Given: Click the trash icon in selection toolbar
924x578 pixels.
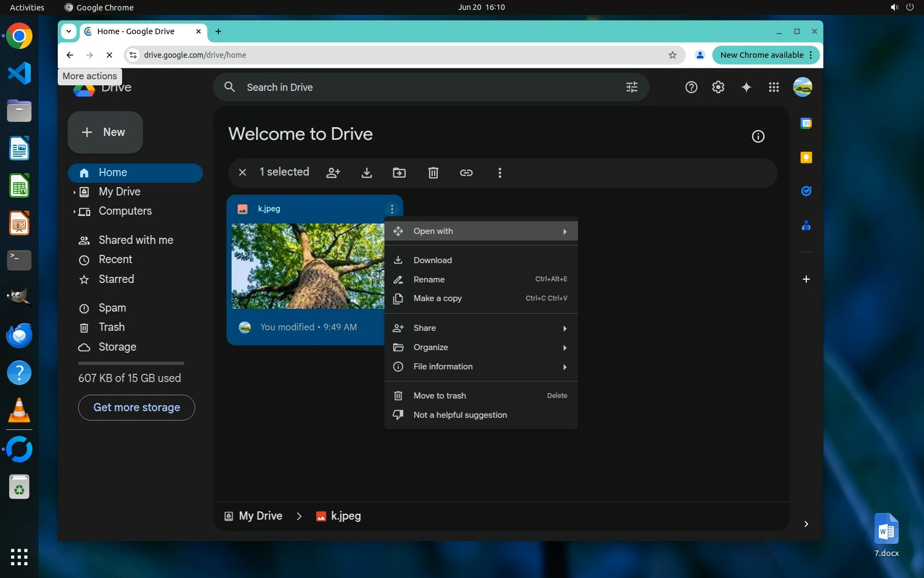Looking at the screenshot, I should point(433,173).
